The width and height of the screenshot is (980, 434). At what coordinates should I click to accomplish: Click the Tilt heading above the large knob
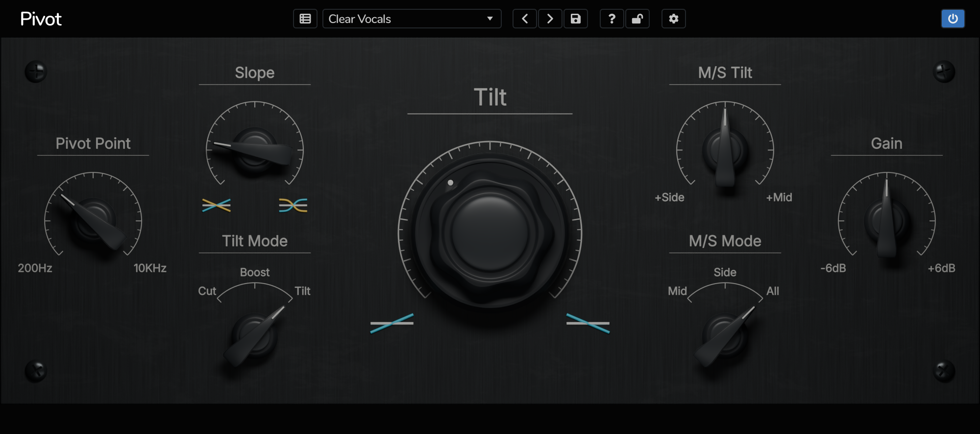coord(490,97)
